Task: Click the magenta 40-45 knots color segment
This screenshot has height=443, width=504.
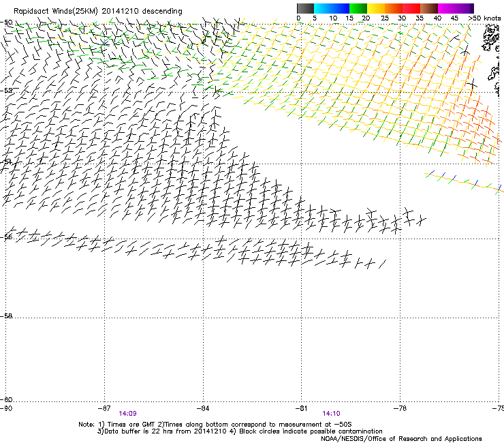Action: [x=447, y=8]
